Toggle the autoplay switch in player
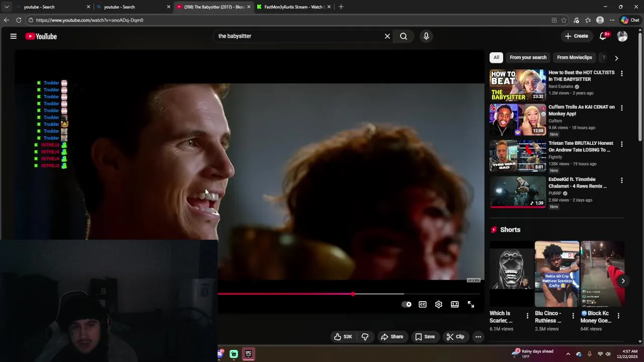 [x=407, y=304]
